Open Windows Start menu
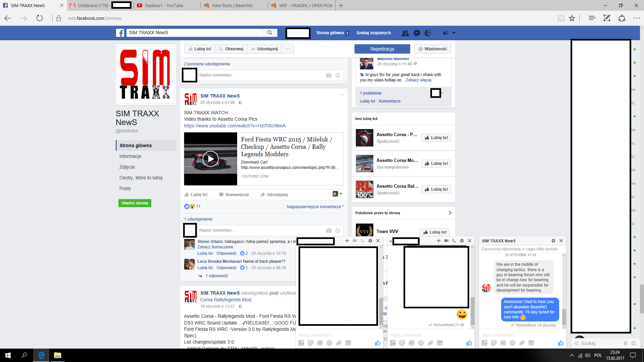The image size is (644, 362). point(8,355)
